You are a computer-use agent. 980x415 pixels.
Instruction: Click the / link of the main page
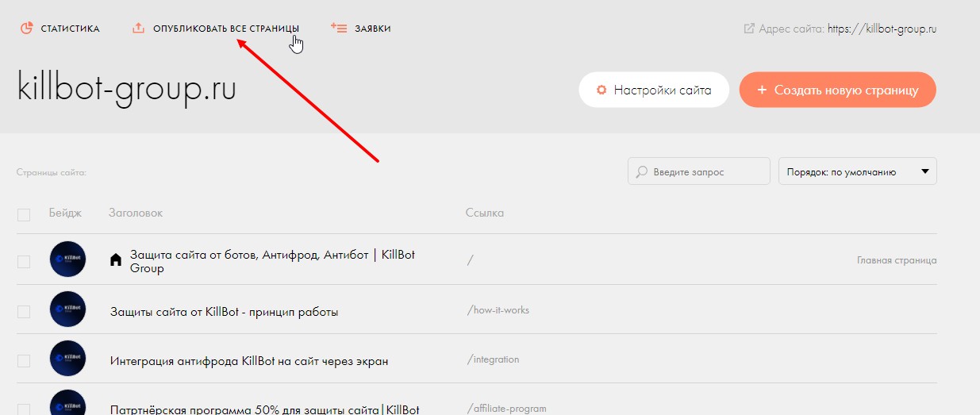pos(471,260)
